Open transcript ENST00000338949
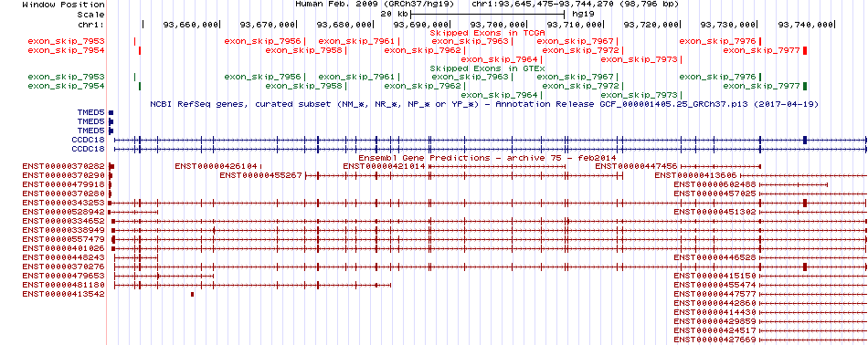Viewport: 868px width, 345px height. click(64, 230)
